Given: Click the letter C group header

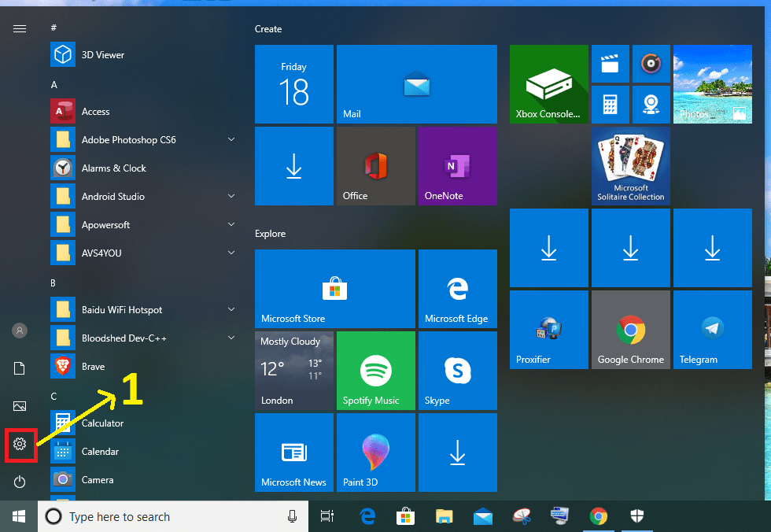Looking at the screenshot, I should (53, 397).
